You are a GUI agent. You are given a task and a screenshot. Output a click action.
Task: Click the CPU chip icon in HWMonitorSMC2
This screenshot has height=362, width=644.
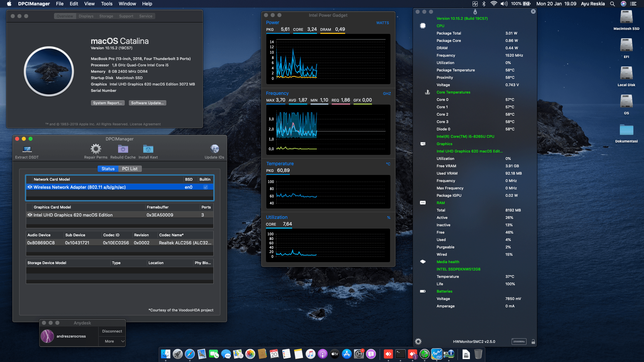click(x=422, y=25)
